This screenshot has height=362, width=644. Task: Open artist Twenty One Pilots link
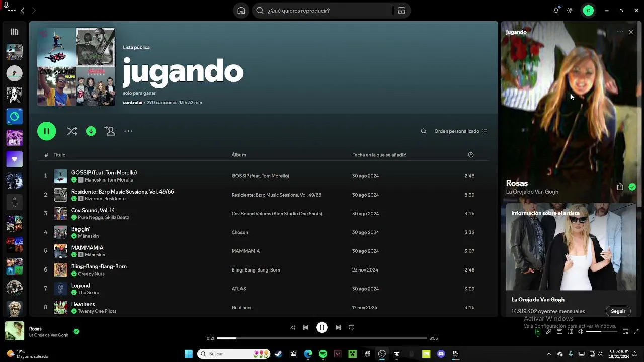tap(97, 311)
